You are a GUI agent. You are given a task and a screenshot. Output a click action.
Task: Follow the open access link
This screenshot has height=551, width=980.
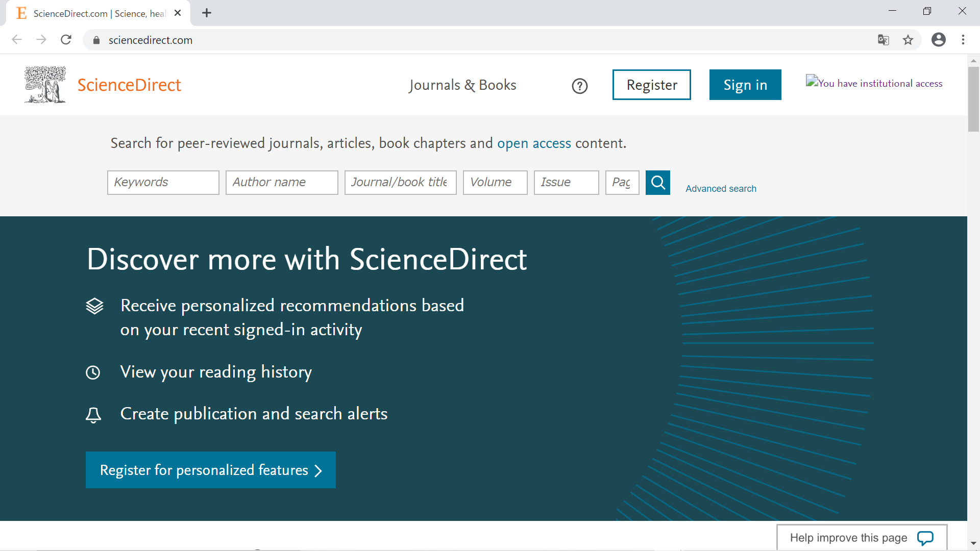(x=534, y=143)
